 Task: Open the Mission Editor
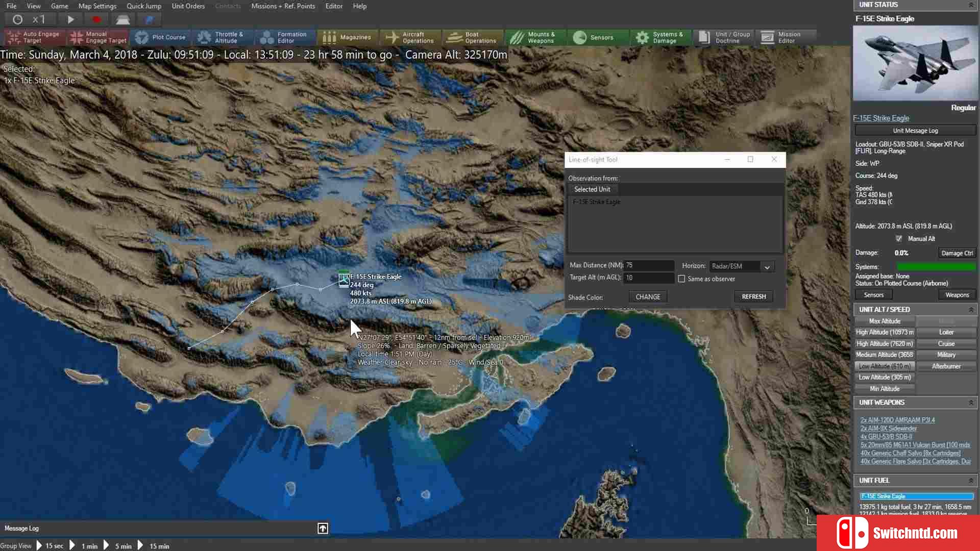tap(786, 37)
